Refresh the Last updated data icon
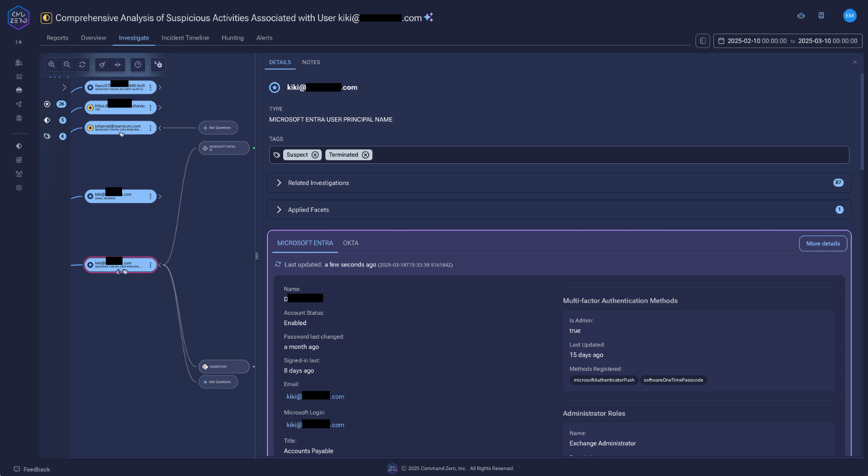Viewport: 868px width, 476px height. tap(278, 264)
